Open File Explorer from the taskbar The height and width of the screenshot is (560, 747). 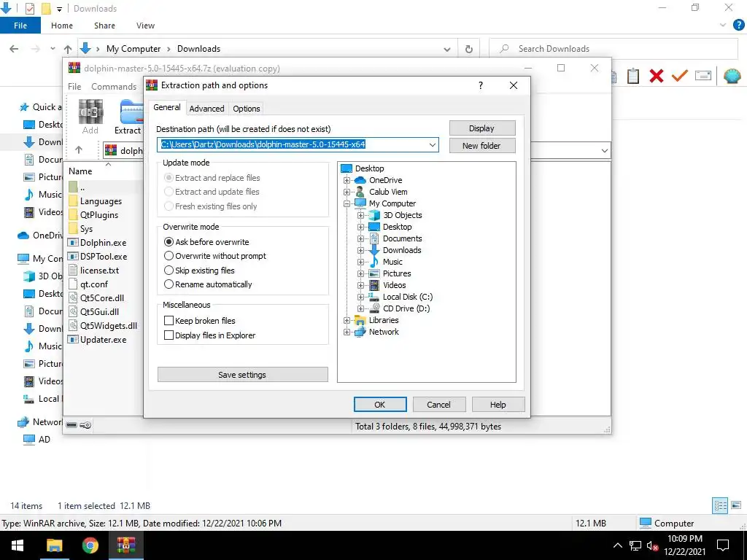click(x=54, y=545)
